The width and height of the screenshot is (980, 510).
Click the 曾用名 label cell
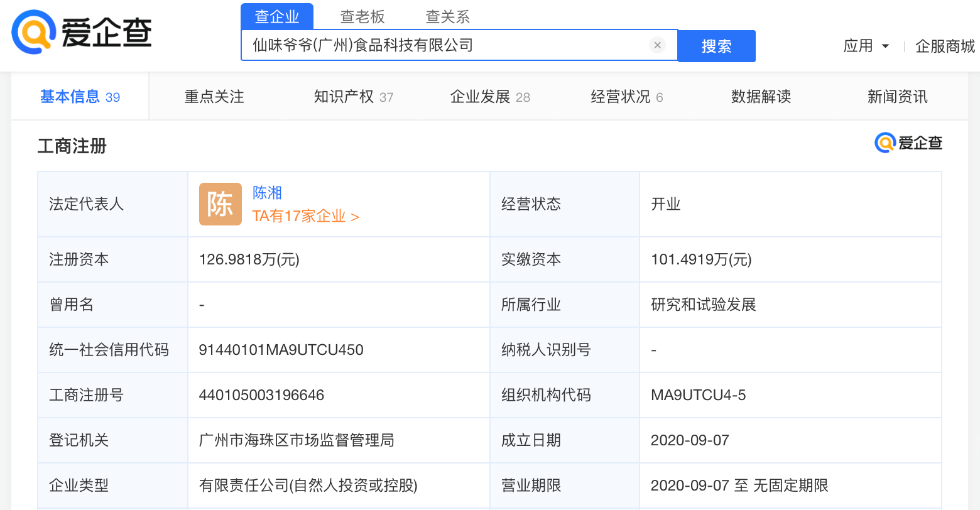(x=112, y=305)
